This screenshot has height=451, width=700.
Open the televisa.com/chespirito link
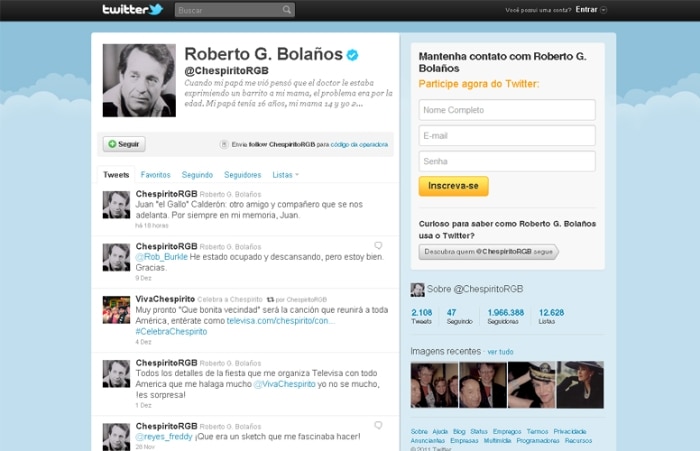[x=280, y=321]
